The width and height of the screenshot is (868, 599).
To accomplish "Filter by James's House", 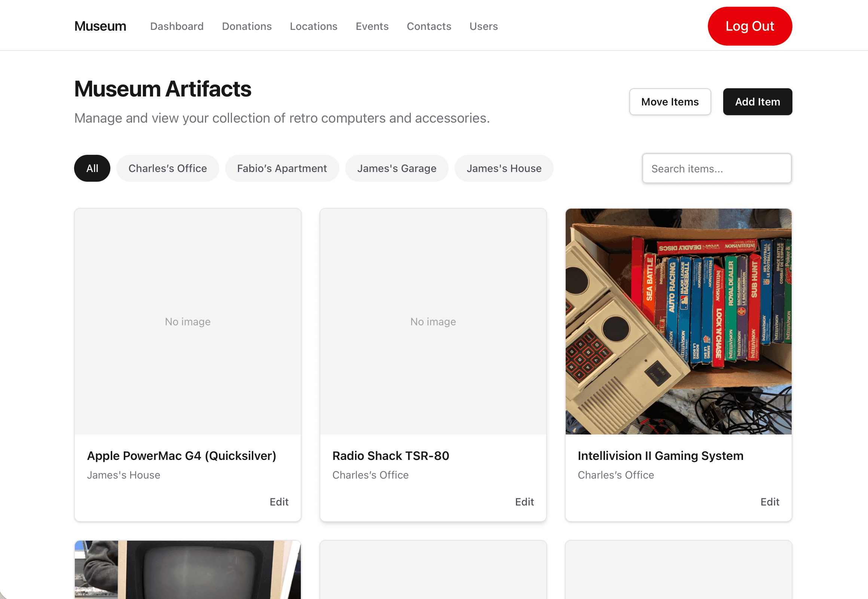I will (504, 168).
